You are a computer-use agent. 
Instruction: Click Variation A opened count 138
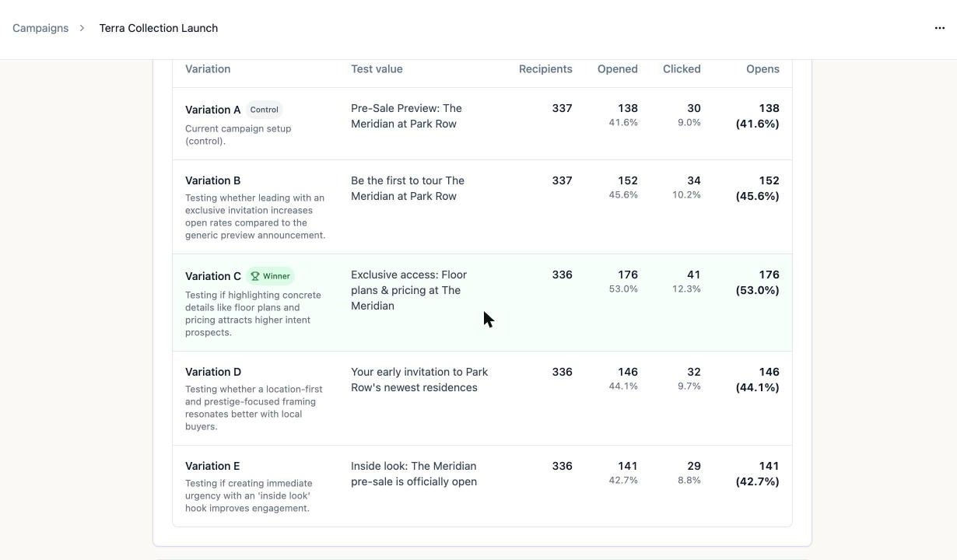[628, 108]
